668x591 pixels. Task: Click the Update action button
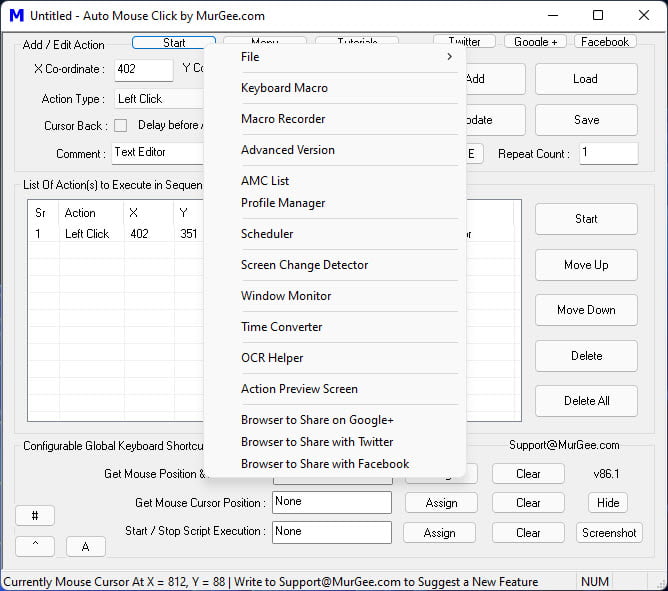pyautogui.click(x=495, y=120)
